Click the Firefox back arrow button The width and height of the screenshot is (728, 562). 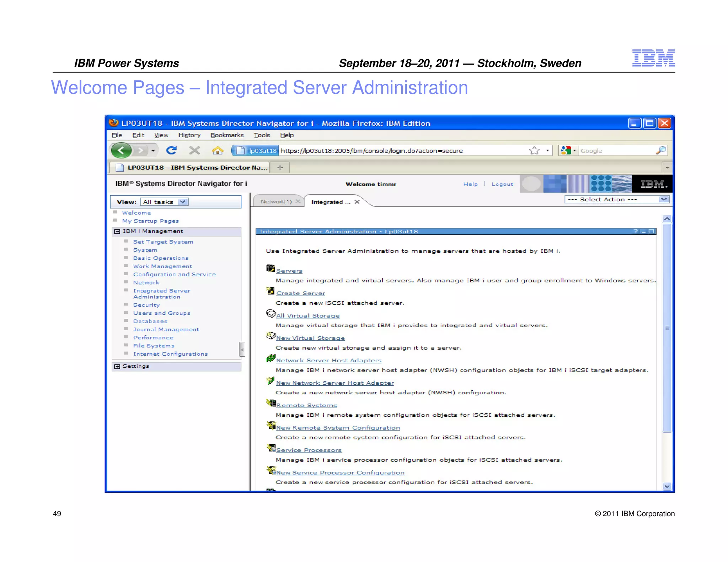tap(121, 151)
